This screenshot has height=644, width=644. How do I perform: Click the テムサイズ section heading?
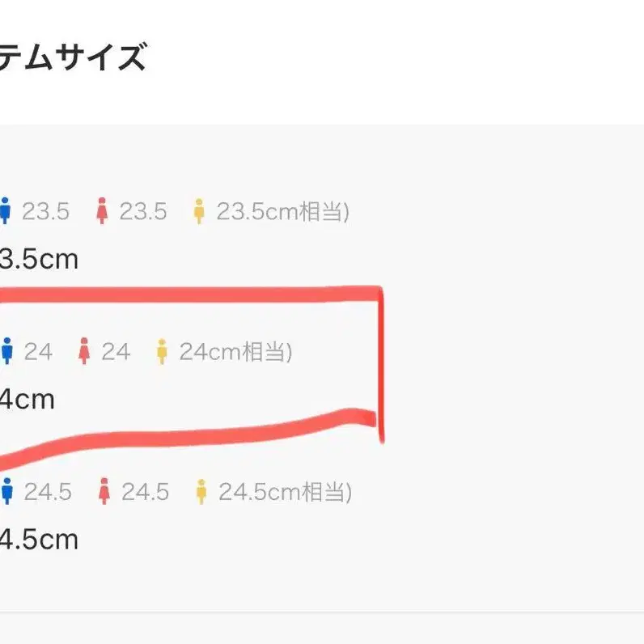coord(73,59)
